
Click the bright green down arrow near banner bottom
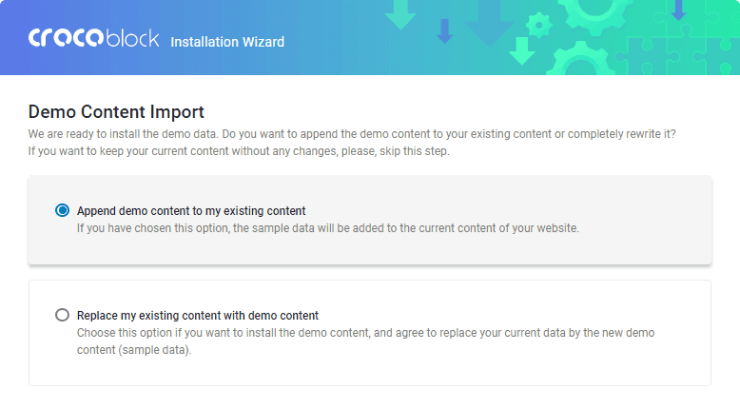point(521,51)
